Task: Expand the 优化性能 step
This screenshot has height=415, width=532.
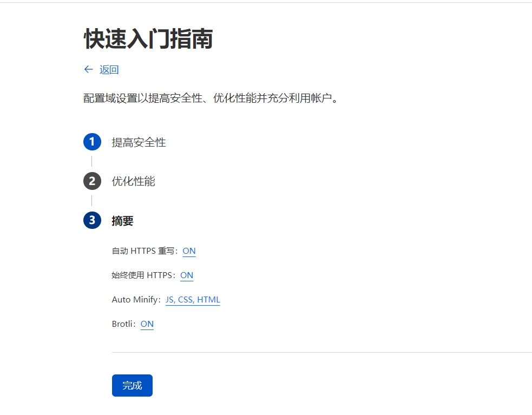Action: pos(133,181)
